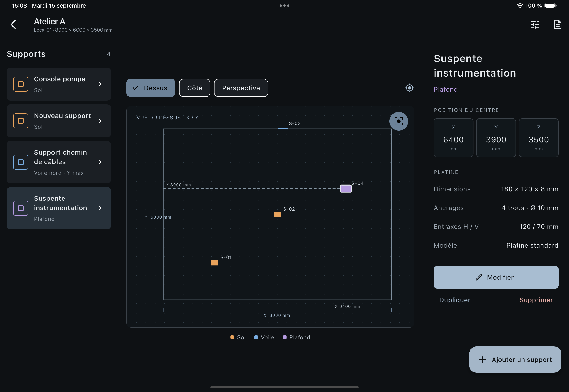The width and height of the screenshot is (569, 392).
Task: Click Modèle value 'Platine standard'
Action: point(532,246)
